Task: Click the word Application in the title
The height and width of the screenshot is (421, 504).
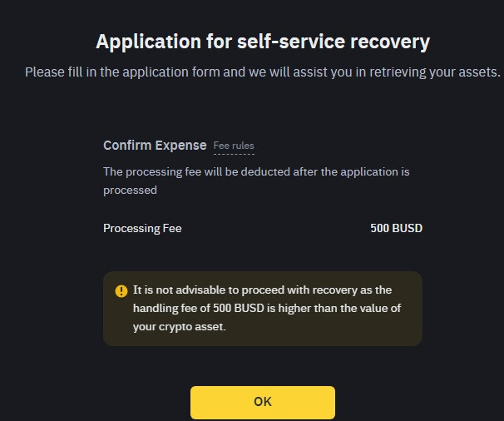Action: point(149,42)
